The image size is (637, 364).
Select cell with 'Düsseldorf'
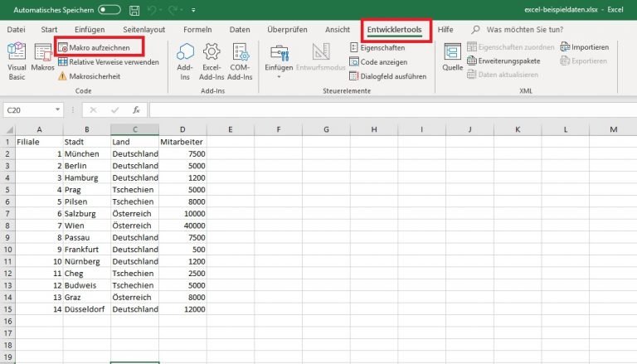[87, 309]
